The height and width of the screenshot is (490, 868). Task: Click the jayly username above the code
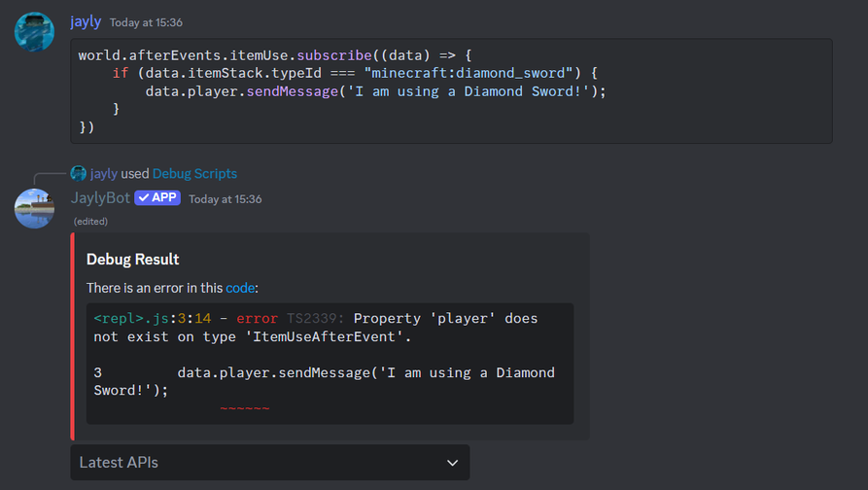[86, 21]
